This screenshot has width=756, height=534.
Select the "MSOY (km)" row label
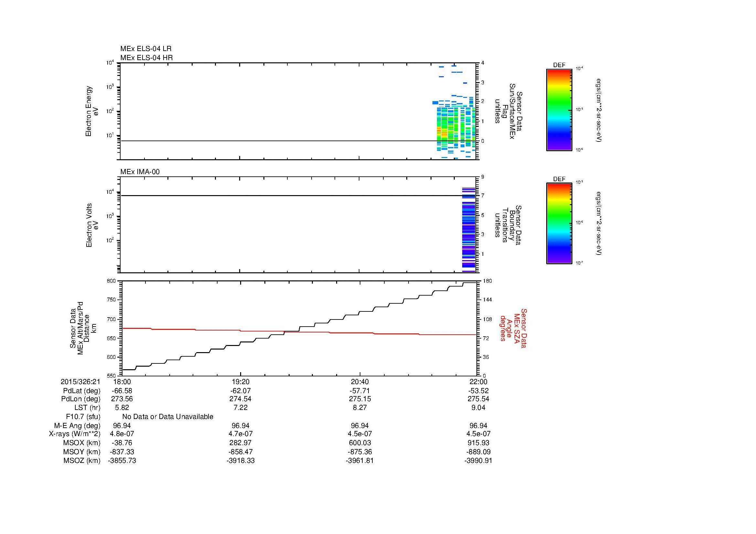click(82, 452)
